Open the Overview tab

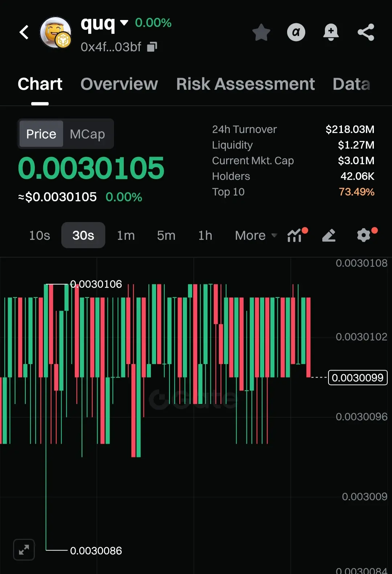pos(119,84)
